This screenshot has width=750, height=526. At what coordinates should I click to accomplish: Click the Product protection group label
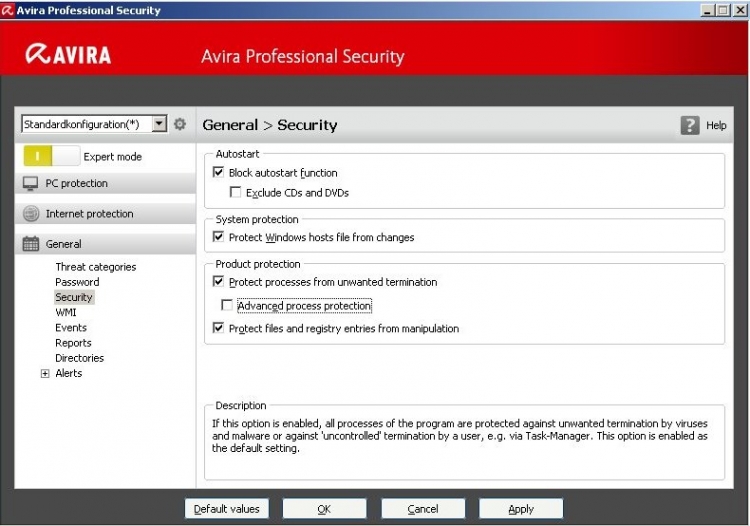tap(258, 264)
